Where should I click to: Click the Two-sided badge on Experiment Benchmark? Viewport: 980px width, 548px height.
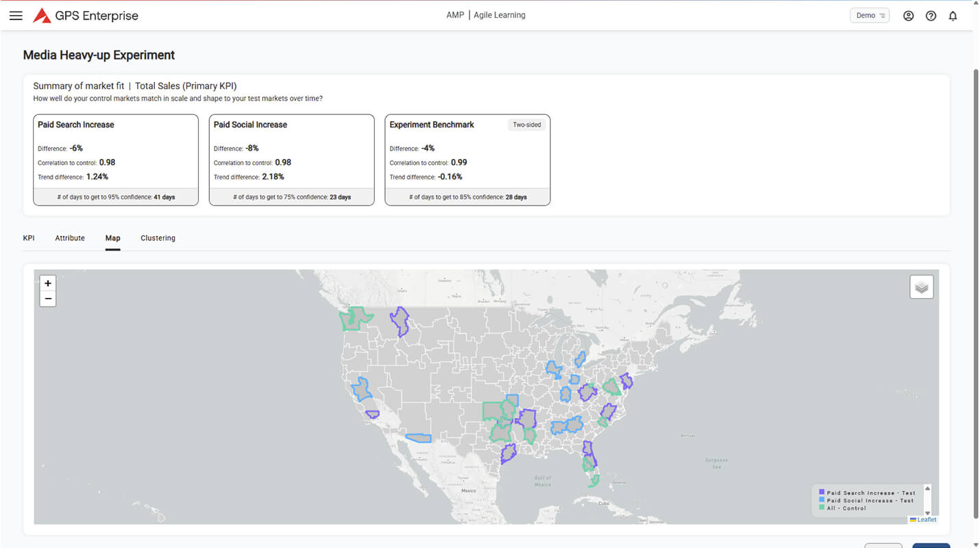(x=526, y=125)
